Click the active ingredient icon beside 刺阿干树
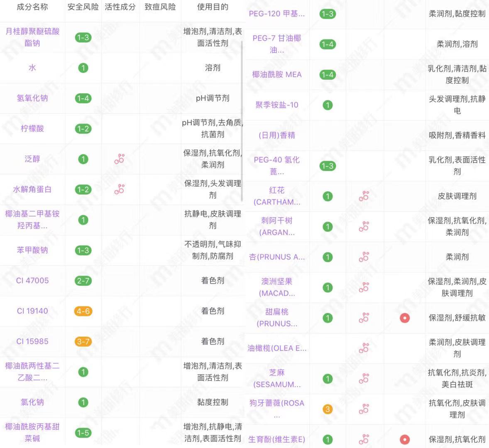Viewport: 489px width, 448px height. click(x=364, y=227)
